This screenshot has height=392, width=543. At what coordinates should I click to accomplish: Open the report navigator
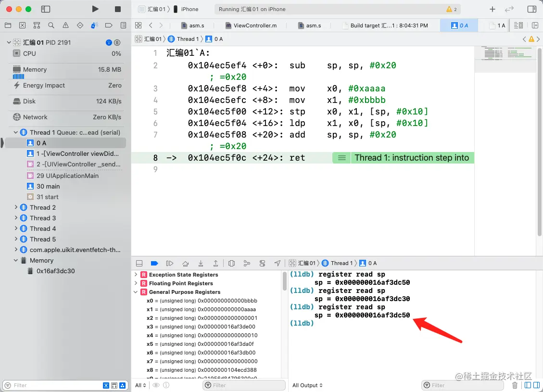pyautogui.click(x=123, y=25)
